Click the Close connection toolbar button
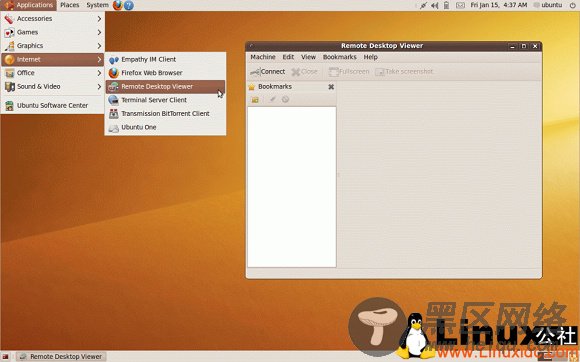The height and width of the screenshot is (362, 580). (x=304, y=72)
